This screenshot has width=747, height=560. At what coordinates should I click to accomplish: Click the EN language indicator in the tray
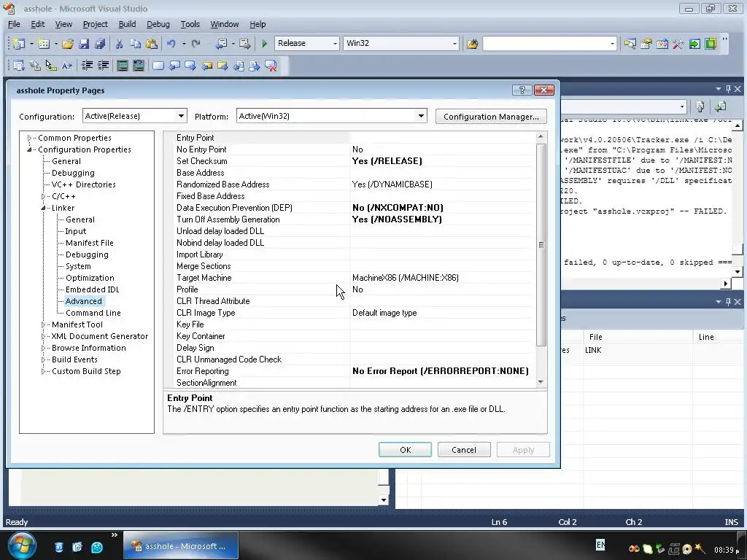[600, 544]
